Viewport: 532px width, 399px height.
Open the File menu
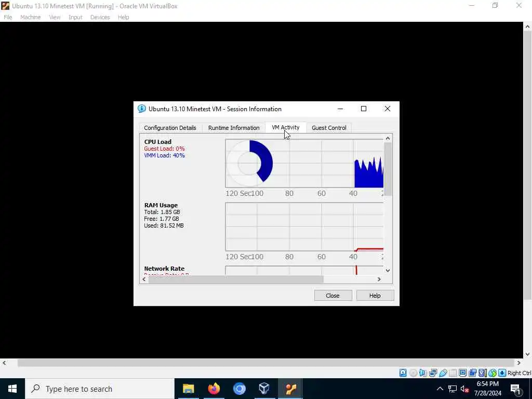click(x=8, y=17)
